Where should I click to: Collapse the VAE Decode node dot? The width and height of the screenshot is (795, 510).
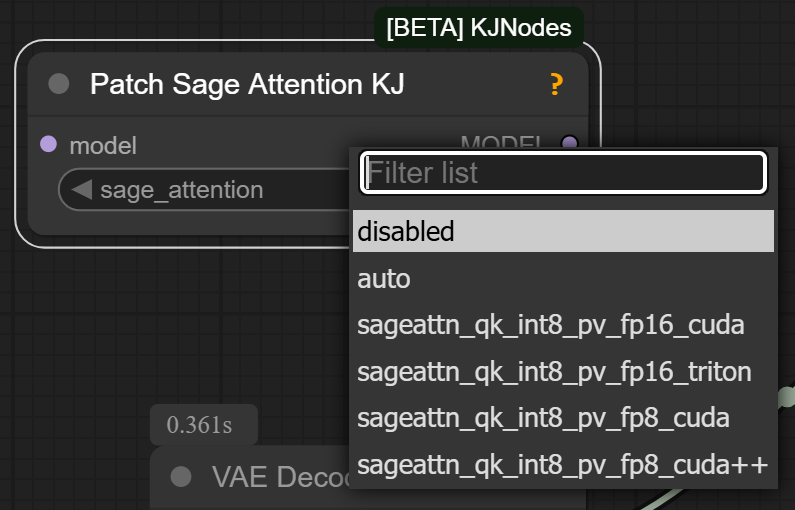pyautogui.click(x=181, y=477)
